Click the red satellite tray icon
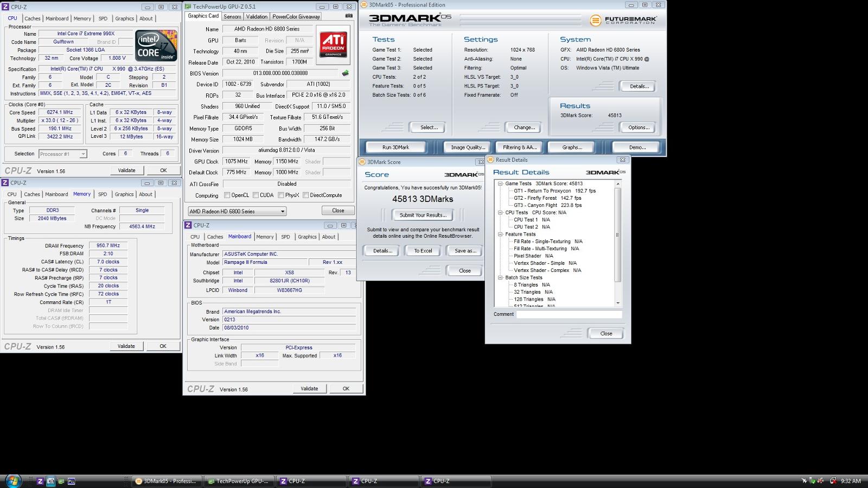Image resolution: width=868 pixels, height=488 pixels. pyautogui.click(x=820, y=481)
